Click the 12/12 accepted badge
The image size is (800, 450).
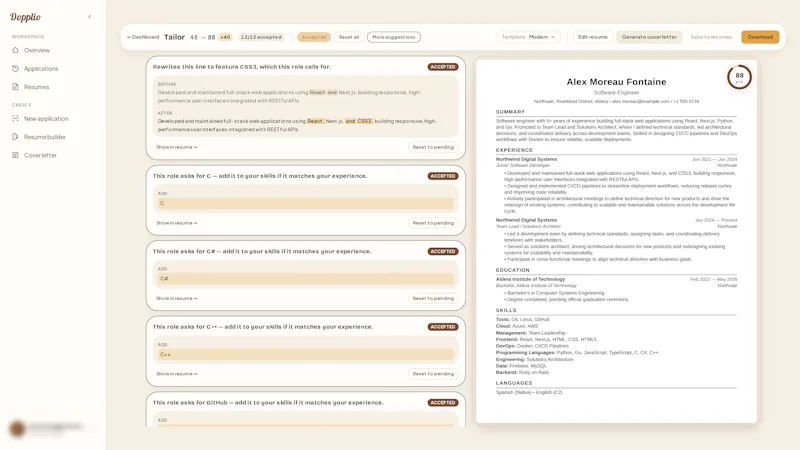point(261,37)
